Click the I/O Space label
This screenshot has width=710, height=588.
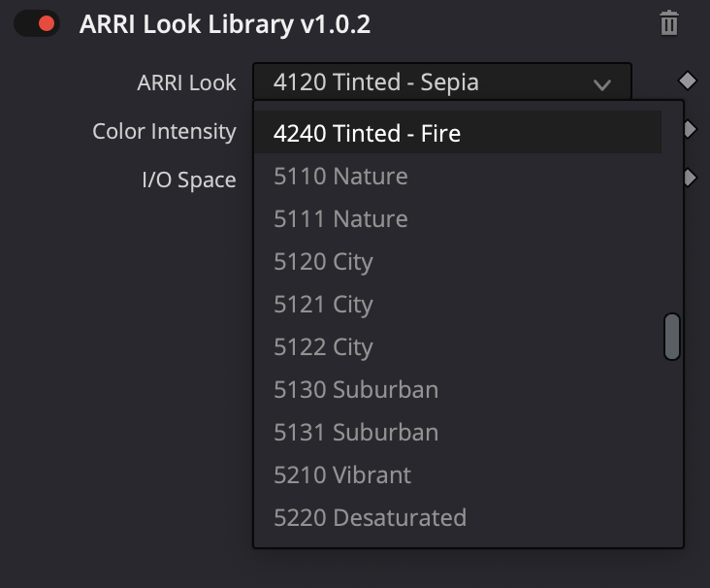[x=189, y=180]
